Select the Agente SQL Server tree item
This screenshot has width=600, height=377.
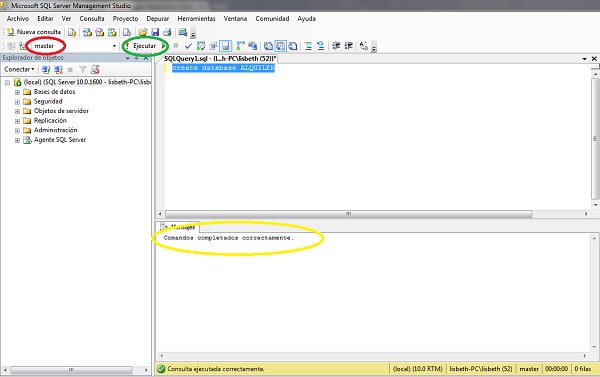coord(60,140)
